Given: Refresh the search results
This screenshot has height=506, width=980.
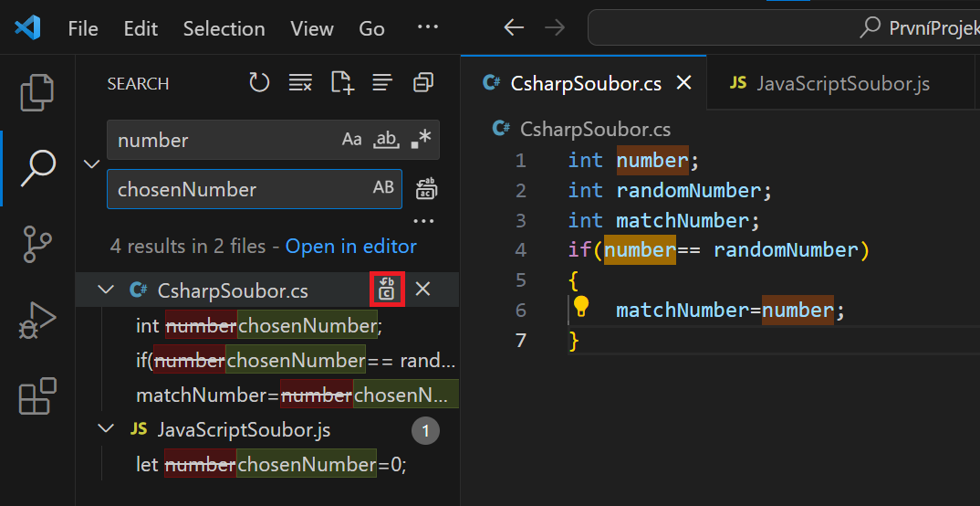Looking at the screenshot, I should (x=259, y=82).
